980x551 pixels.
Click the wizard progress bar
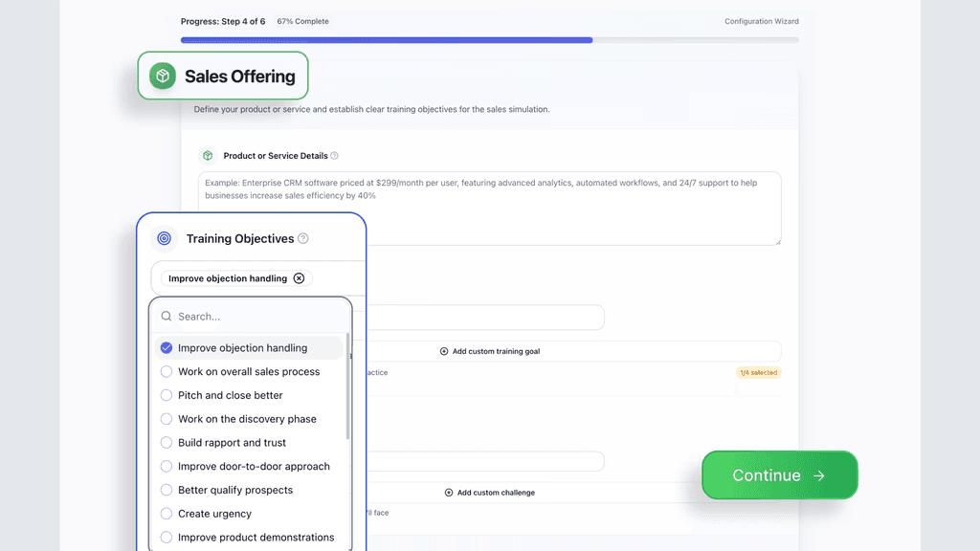pyautogui.click(x=488, y=40)
